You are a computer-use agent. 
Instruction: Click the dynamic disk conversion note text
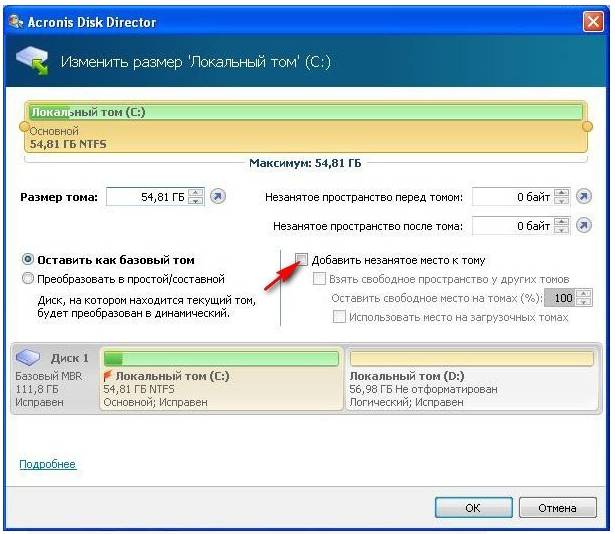[147, 306]
